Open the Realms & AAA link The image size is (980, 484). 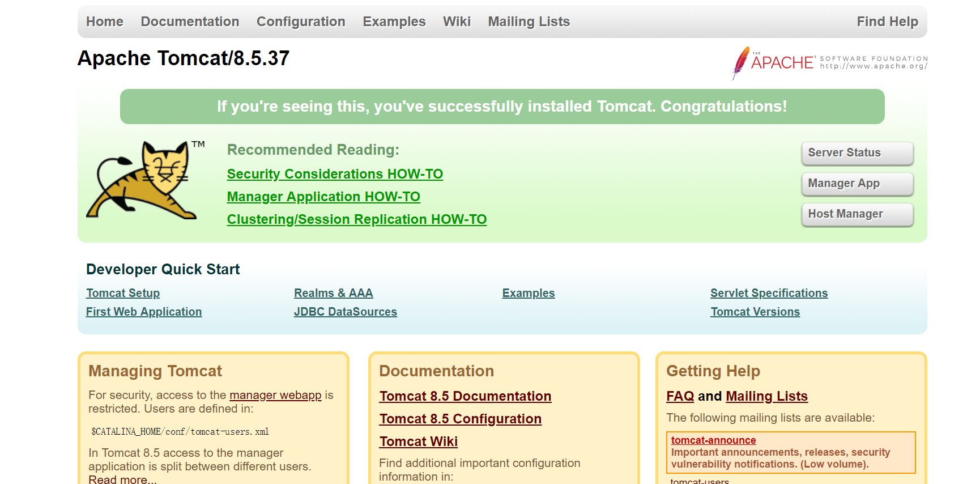coord(334,293)
